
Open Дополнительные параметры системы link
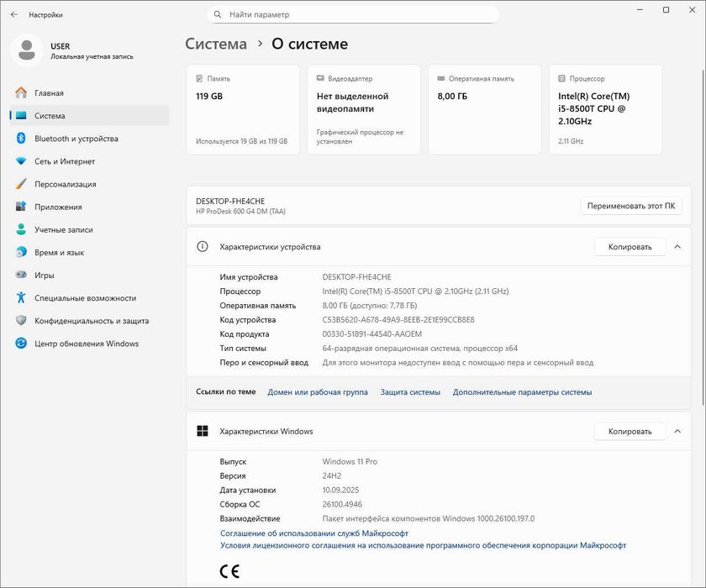coord(522,391)
